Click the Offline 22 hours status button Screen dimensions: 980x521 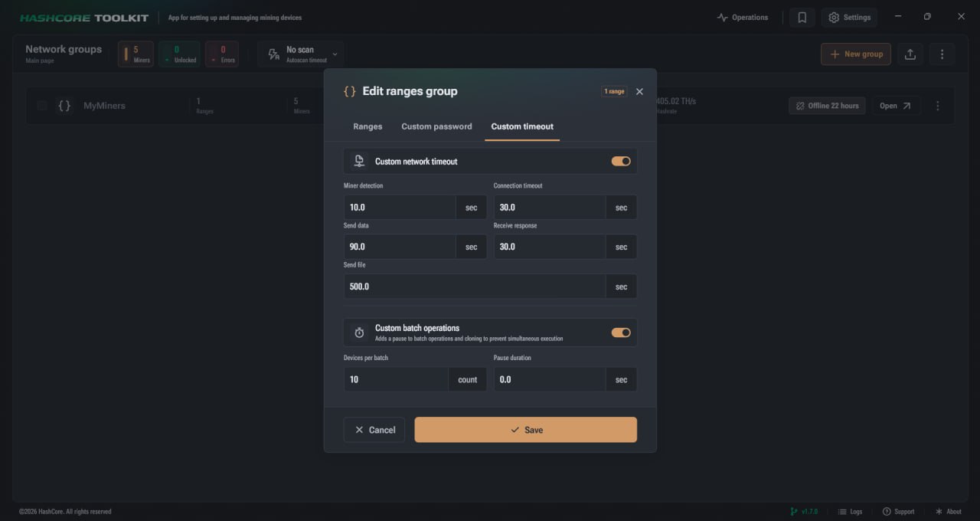(x=827, y=106)
